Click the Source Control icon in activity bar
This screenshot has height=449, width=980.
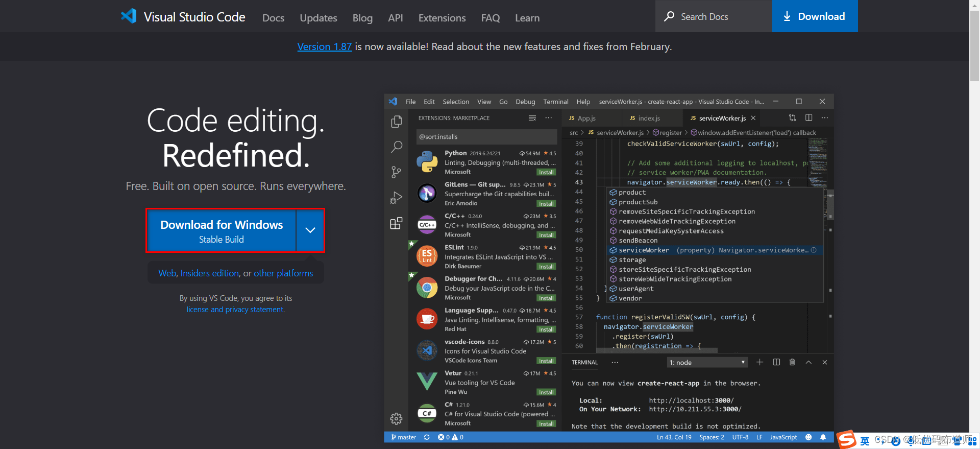(396, 172)
